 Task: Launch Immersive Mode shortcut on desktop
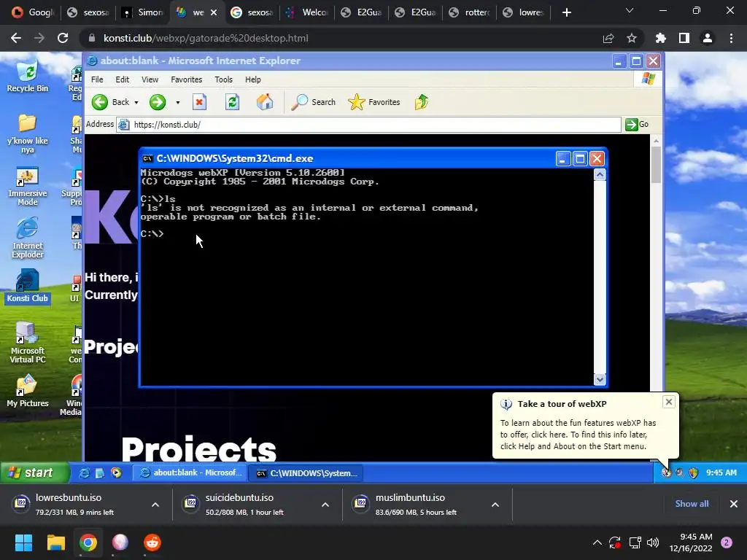point(28,187)
